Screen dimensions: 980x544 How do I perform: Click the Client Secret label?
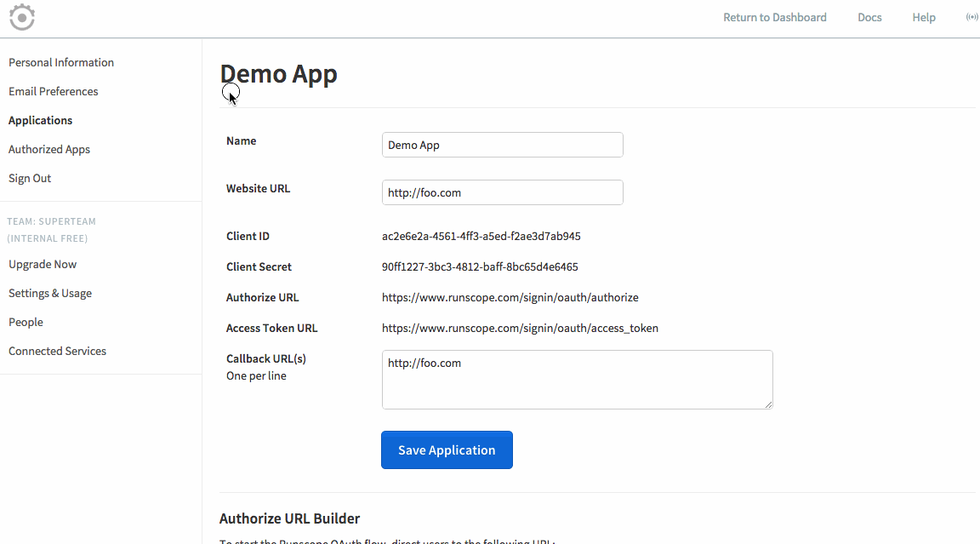click(x=259, y=267)
